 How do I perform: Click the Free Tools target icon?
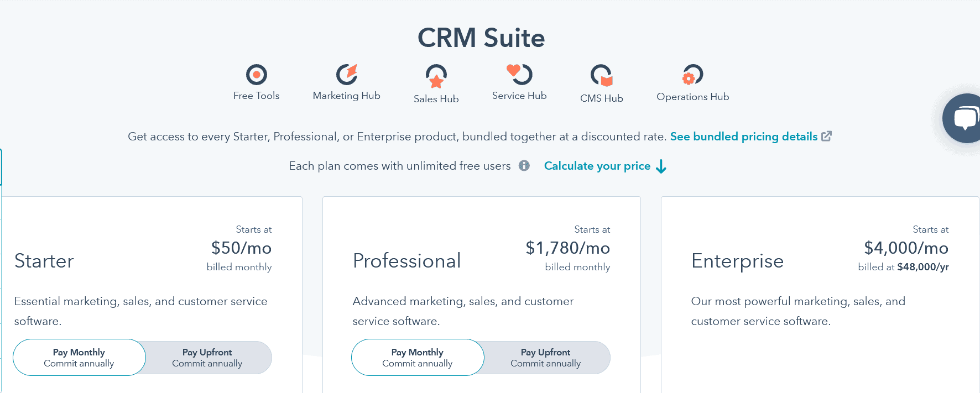point(256,75)
